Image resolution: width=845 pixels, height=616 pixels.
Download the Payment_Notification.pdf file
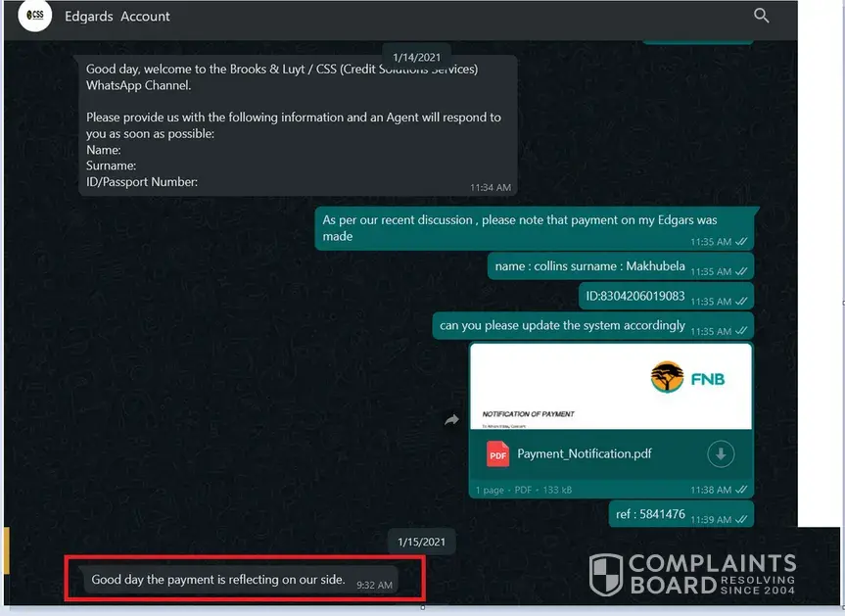point(721,454)
